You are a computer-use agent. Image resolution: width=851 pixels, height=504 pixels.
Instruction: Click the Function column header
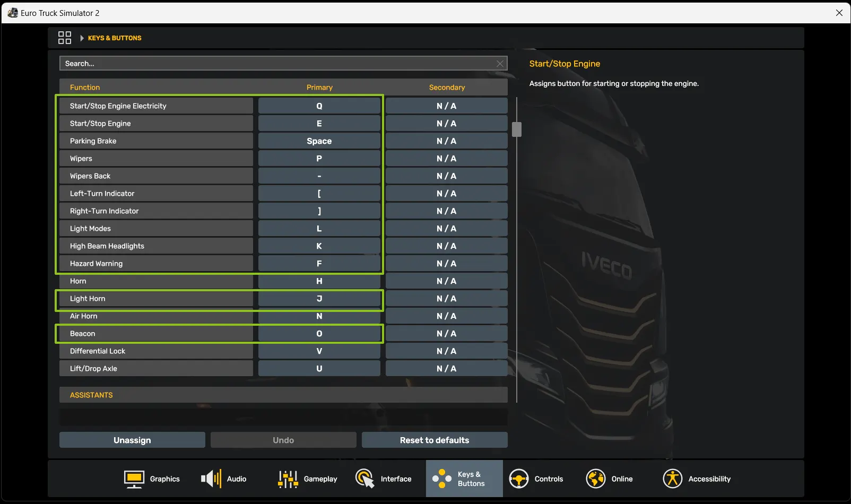point(85,88)
